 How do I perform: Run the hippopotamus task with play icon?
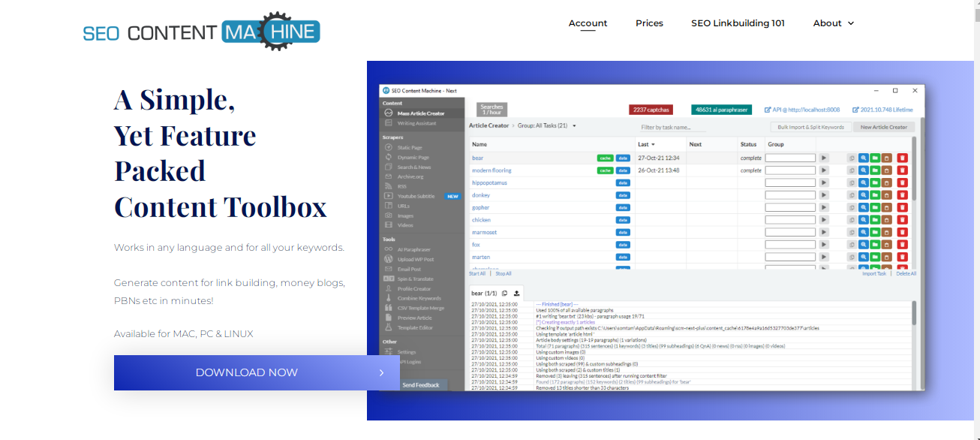(824, 182)
